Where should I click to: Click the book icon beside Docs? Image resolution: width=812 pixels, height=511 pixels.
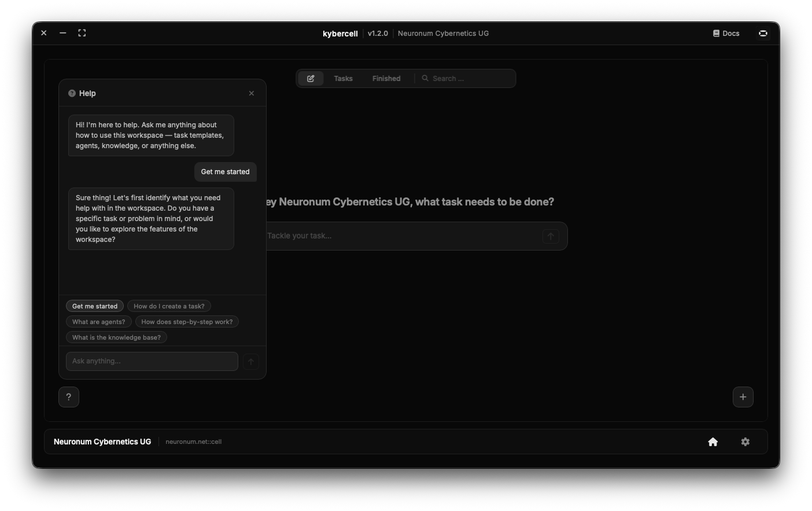coord(716,34)
